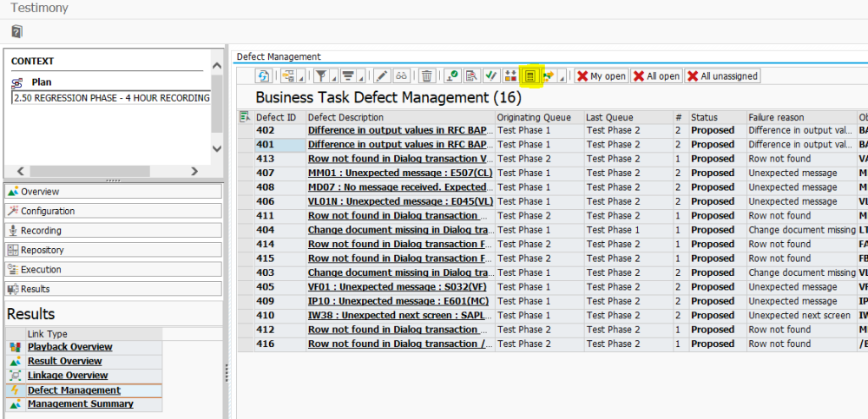868x419 pixels.
Task: Select Defect ID 401 cell
Action: pyautogui.click(x=280, y=145)
